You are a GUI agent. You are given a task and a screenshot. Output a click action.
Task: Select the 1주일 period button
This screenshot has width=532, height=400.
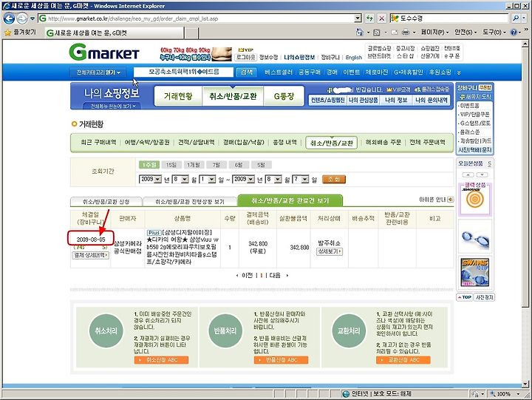tap(149, 165)
